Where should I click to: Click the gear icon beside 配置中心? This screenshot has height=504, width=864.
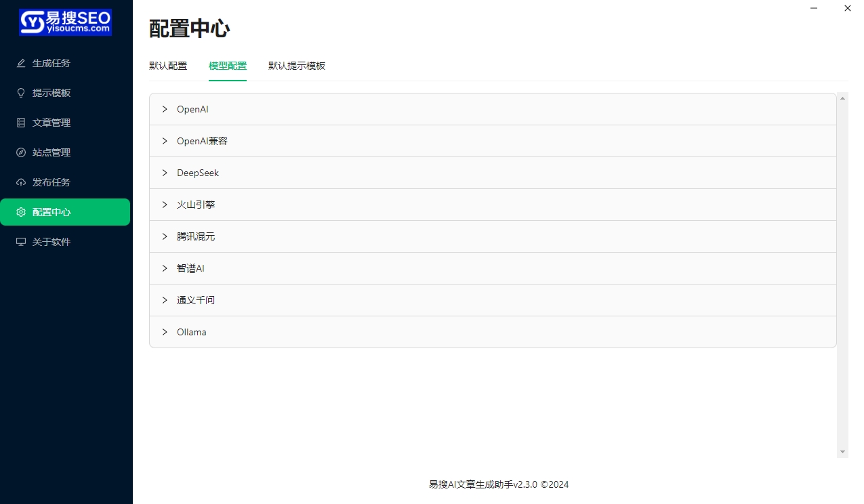pos(21,212)
